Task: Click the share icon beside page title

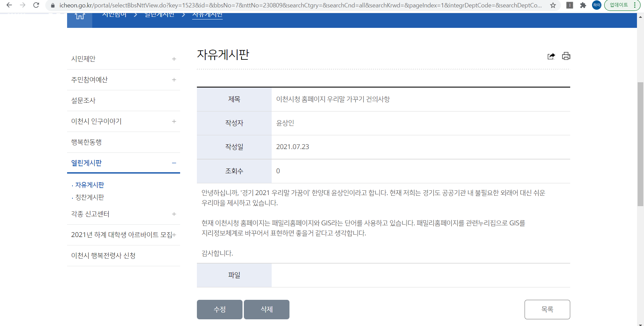Action: tap(551, 56)
